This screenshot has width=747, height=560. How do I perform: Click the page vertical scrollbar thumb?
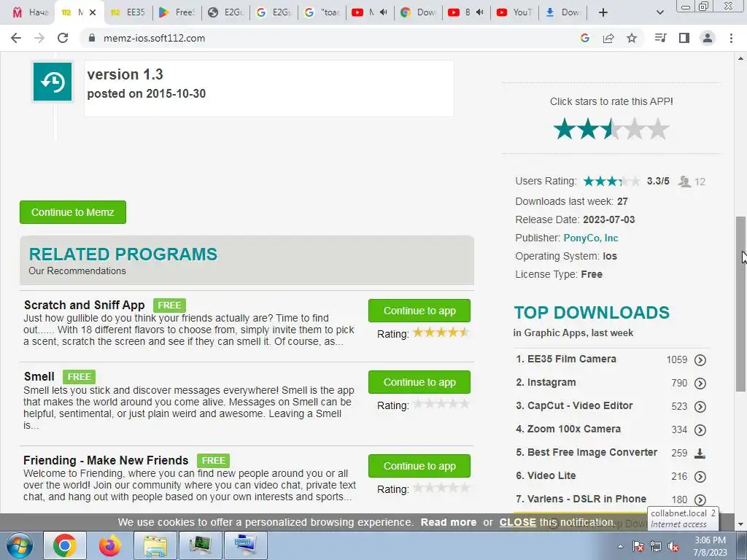tap(740, 303)
